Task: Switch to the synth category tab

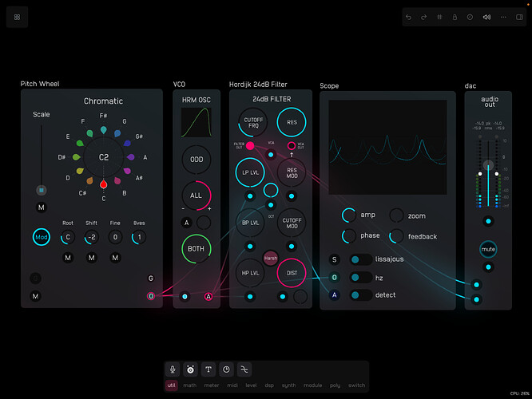Action: click(x=288, y=385)
